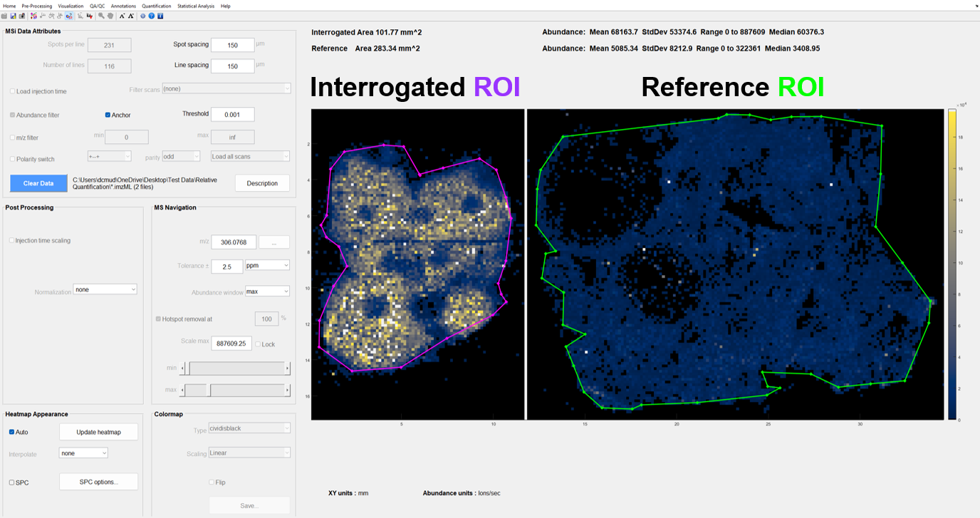This screenshot has width=980, height=518.
Task: Click the camera snapshot toolbar icon
Action: tap(22, 16)
